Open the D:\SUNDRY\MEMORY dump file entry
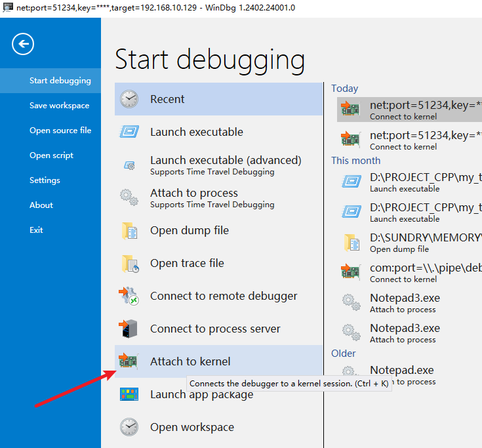The width and height of the screenshot is (482, 448). (409, 242)
